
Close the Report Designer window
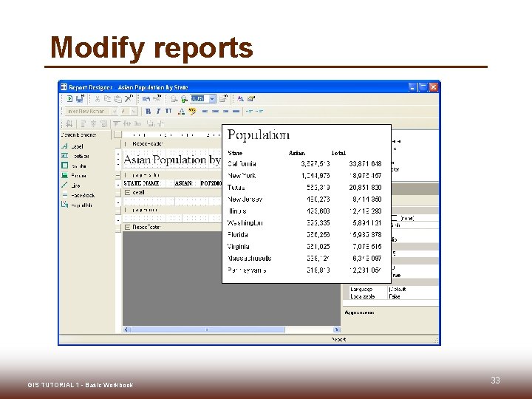point(434,87)
